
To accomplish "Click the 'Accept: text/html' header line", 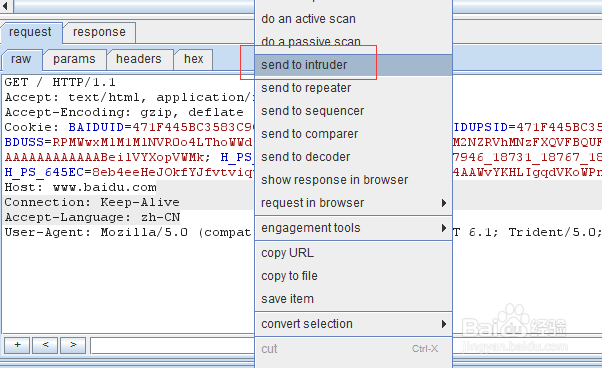I will [129, 97].
